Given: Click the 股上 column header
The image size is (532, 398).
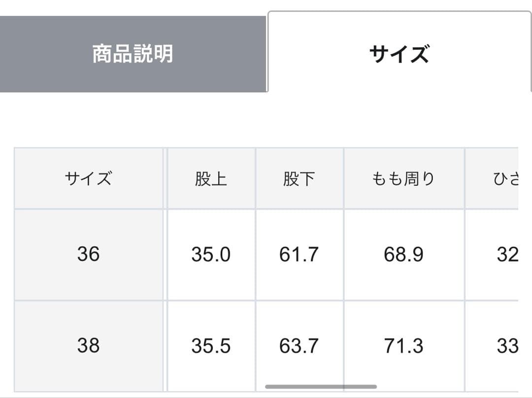Looking at the screenshot, I should (x=211, y=179).
